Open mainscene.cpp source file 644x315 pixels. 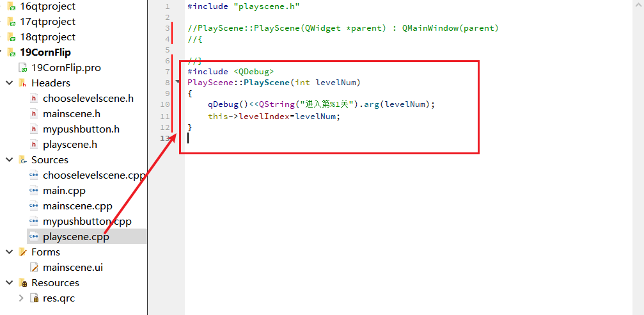[77, 206]
